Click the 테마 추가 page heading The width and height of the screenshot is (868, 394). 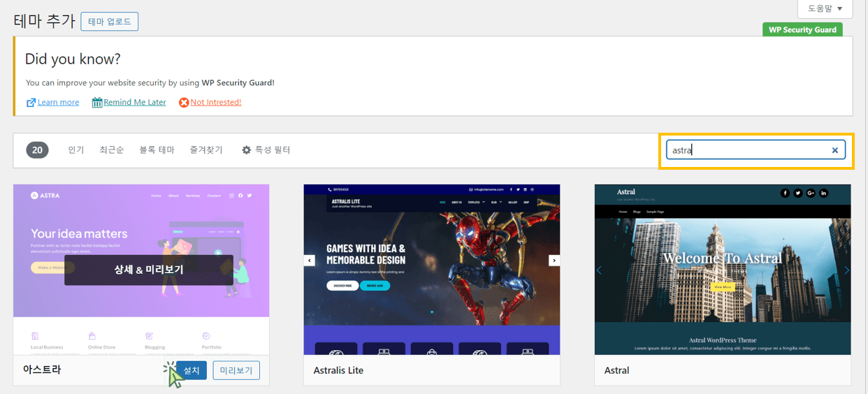point(44,21)
